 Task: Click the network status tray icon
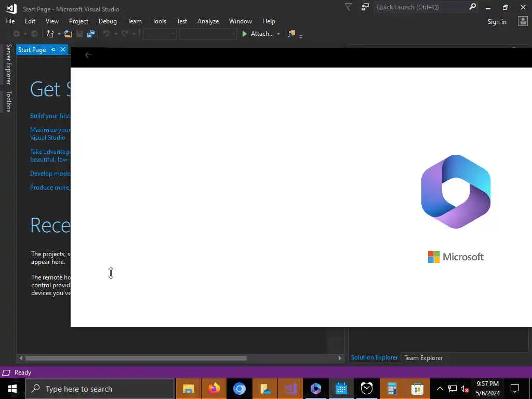click(x=453, y=389)
